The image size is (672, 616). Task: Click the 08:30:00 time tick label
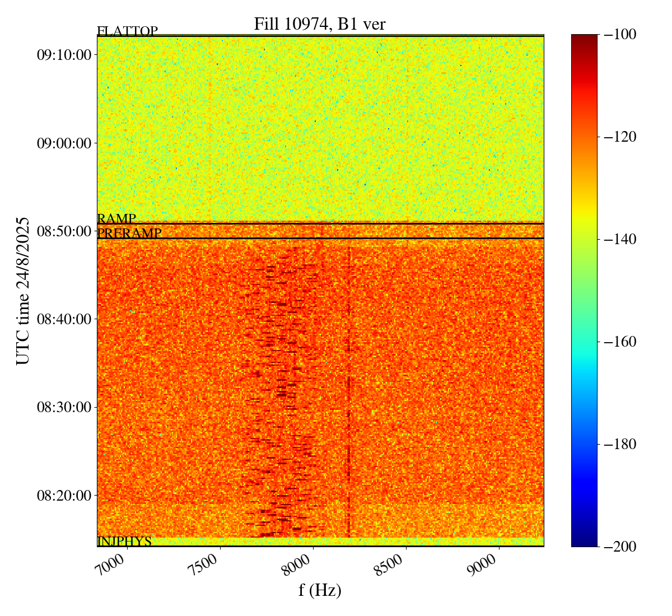point(64,407)
